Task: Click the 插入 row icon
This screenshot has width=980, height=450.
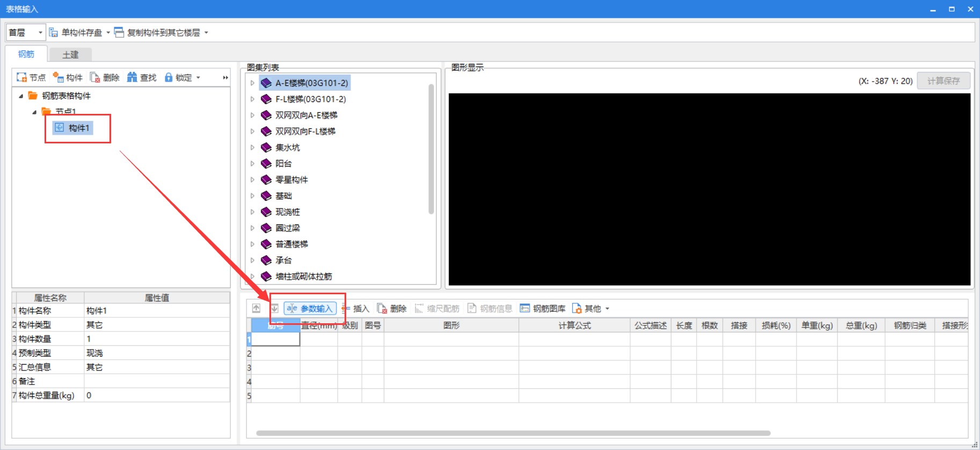Action: pyautogui.click(x=346, y=308)
